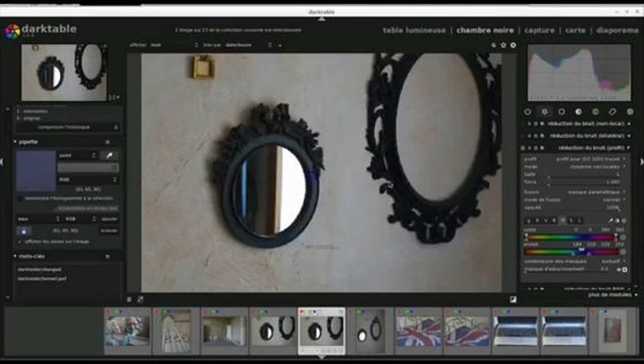Click compress history icon right of button
644x364 pixels.
tap(116, 127)
